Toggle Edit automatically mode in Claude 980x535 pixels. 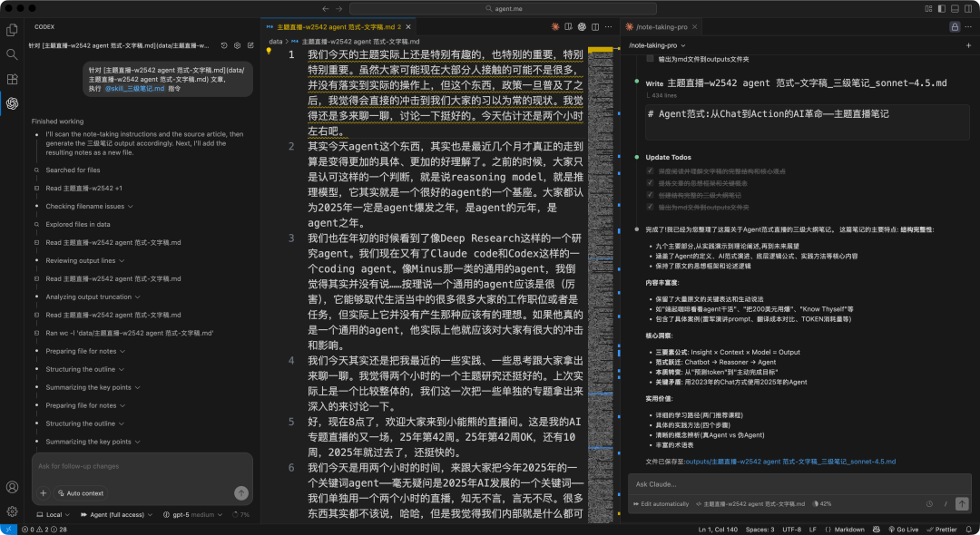[661, 504]
